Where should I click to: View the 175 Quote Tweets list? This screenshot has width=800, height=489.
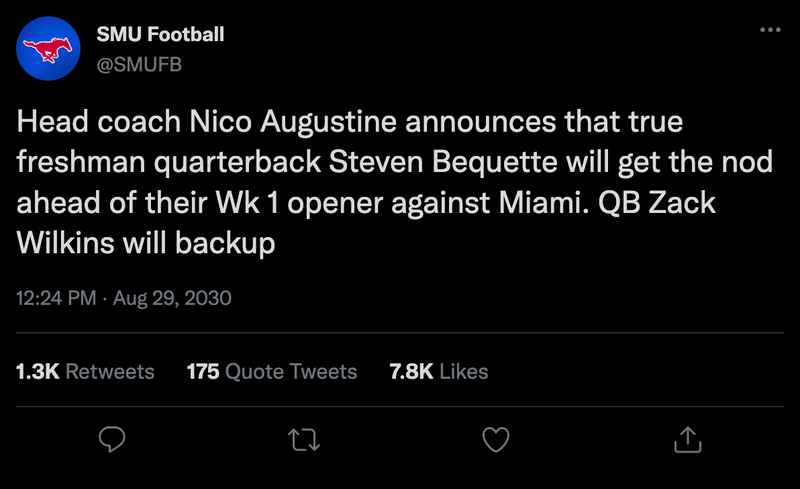(x=272, y=372)
